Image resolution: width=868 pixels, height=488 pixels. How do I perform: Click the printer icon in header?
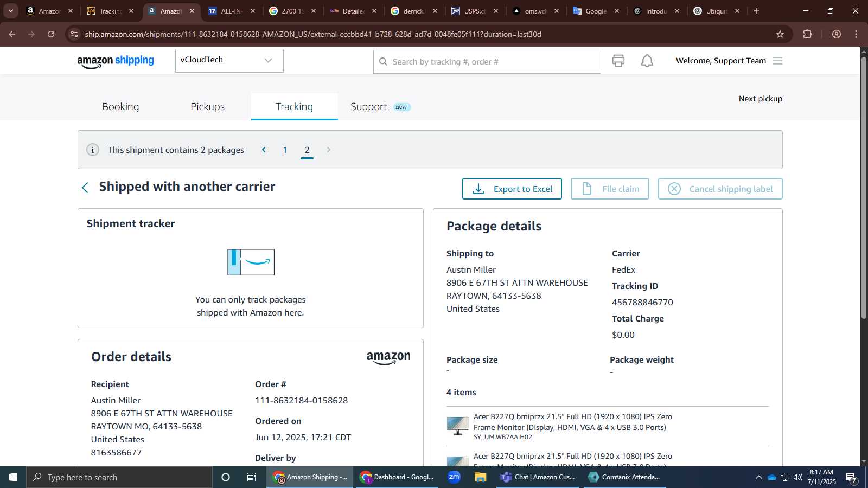618,61
